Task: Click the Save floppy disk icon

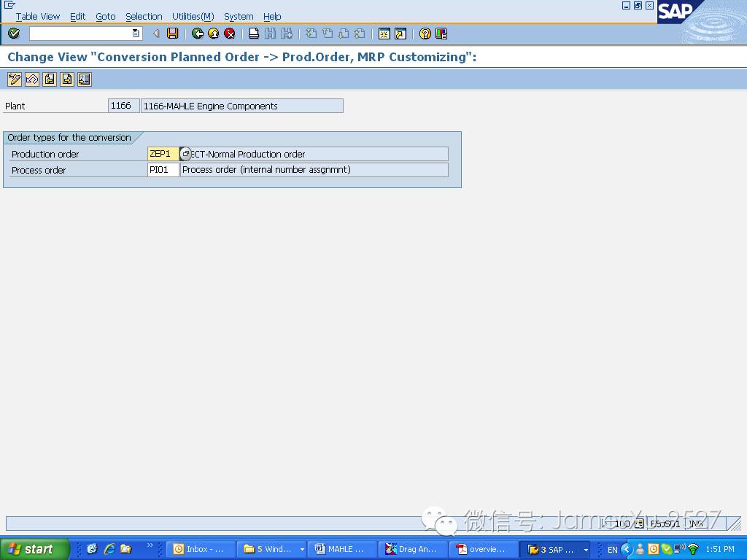Action: [x=172, y=34]
